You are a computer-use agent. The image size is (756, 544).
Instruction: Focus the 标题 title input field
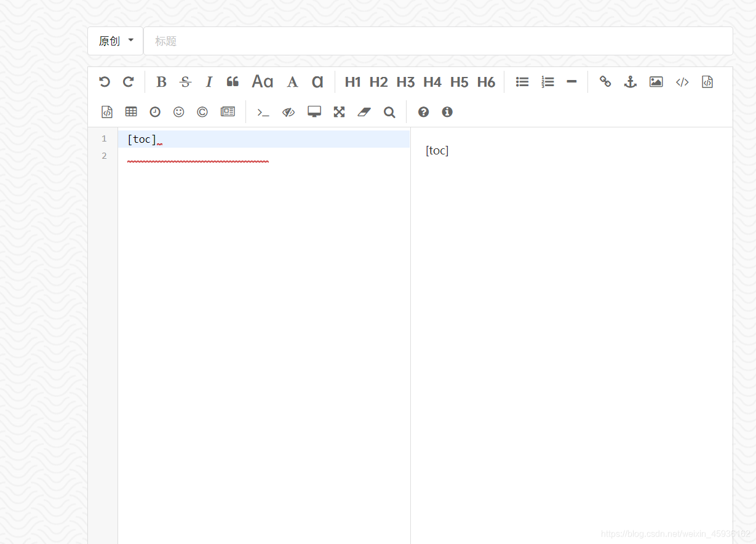pos(438,41)
